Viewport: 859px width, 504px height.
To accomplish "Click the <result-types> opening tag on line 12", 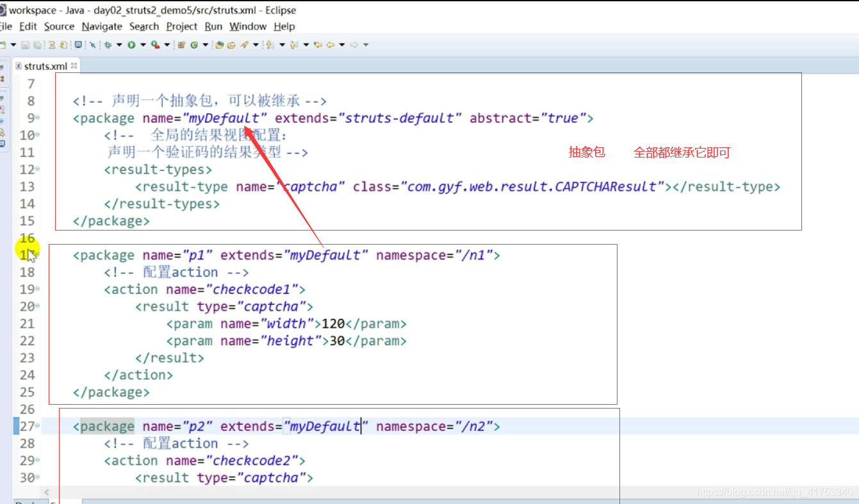I will [x=158, y=169].
